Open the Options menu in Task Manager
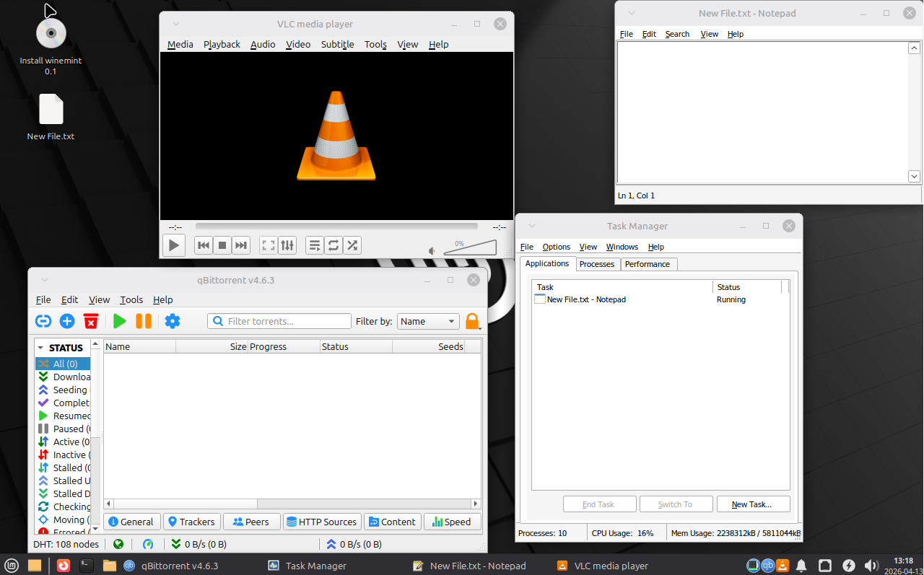The height and width of the screenshot is (575, 924). [557, 247]
